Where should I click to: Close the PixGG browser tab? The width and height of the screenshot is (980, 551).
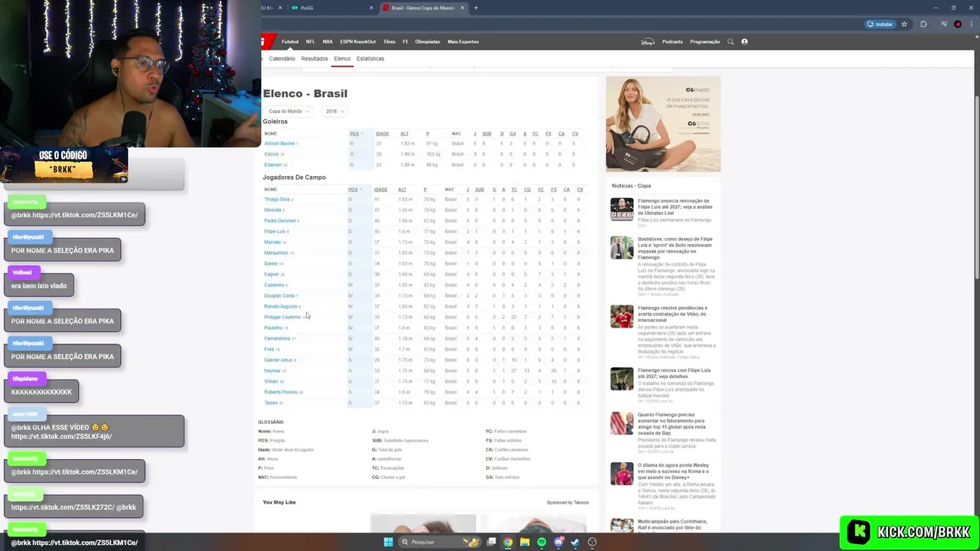point(371,8)
